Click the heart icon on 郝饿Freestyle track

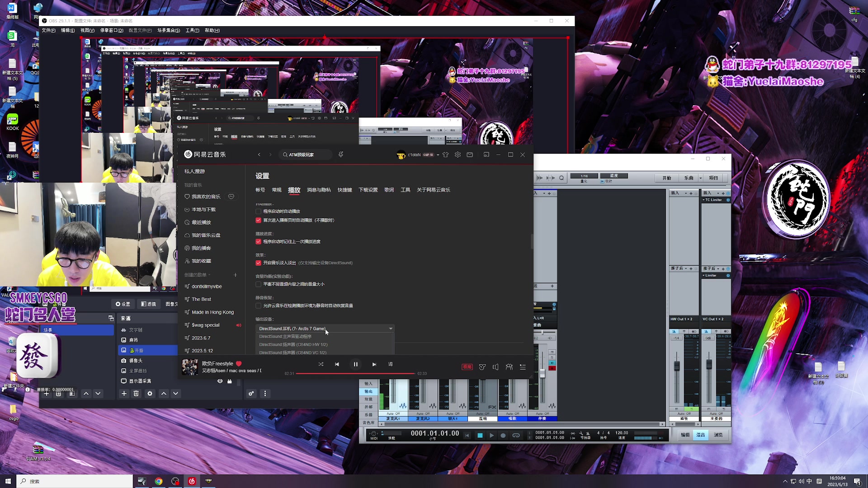238,363
